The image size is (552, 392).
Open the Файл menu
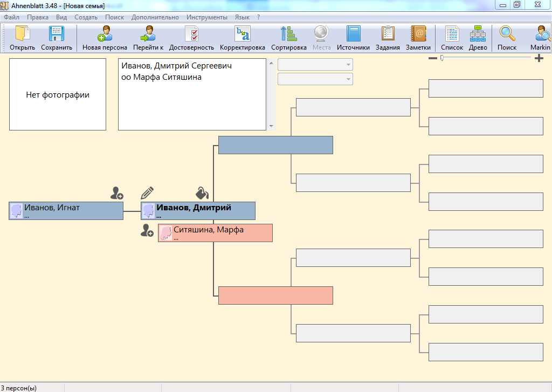point(11,17)
